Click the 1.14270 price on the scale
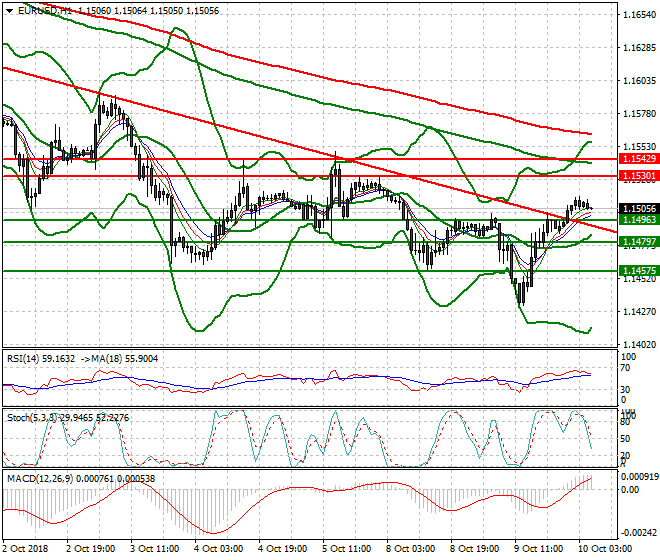Image resolution: width=660 pixels, height=560 pixels. tap(639, 312)
